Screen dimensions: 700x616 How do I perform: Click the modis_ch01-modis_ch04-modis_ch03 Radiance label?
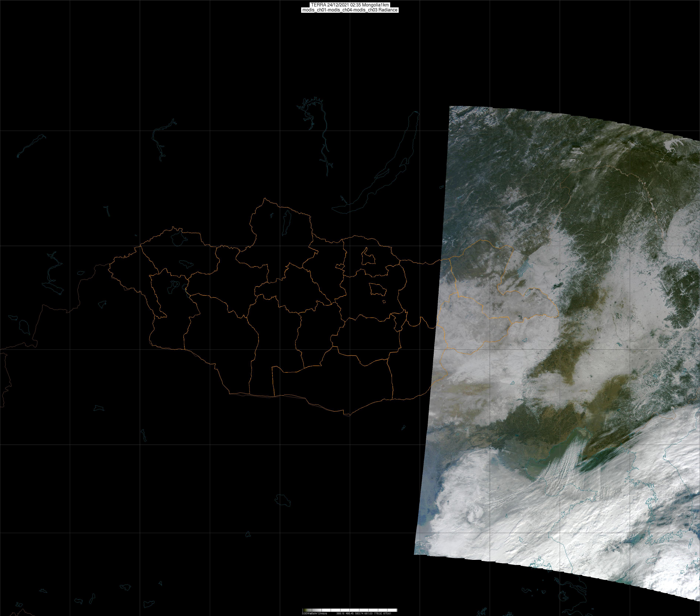coord(350,10)
